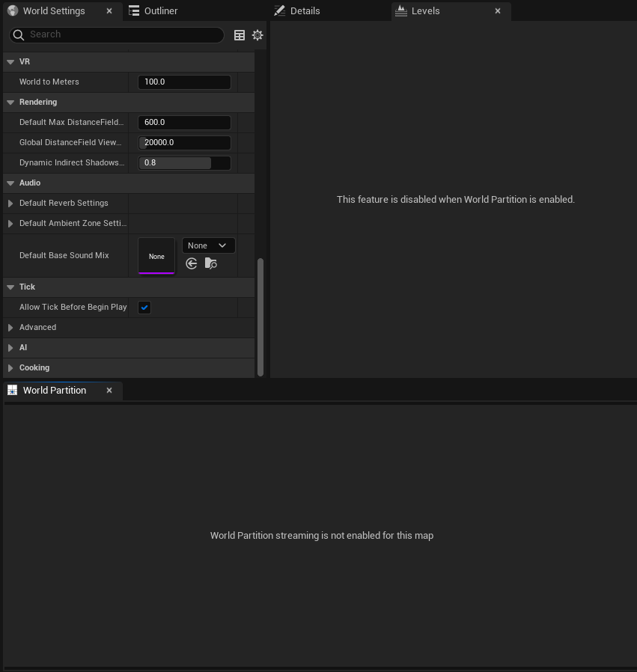Close the World Settings tab
This screenshot has width=637, height=672.
click(109, 10)
